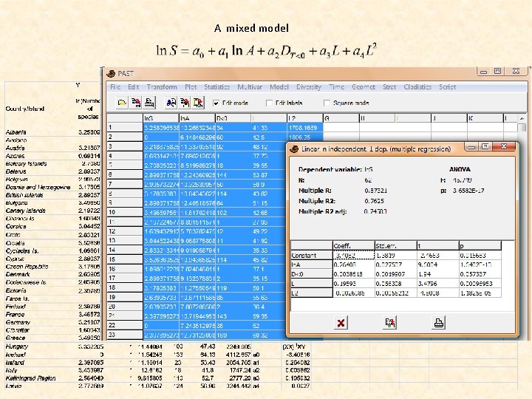Image resolution: width=532 pixels, height=399 pixels.
Task: Minimize the regression dialog
Action: click(470, 146)
